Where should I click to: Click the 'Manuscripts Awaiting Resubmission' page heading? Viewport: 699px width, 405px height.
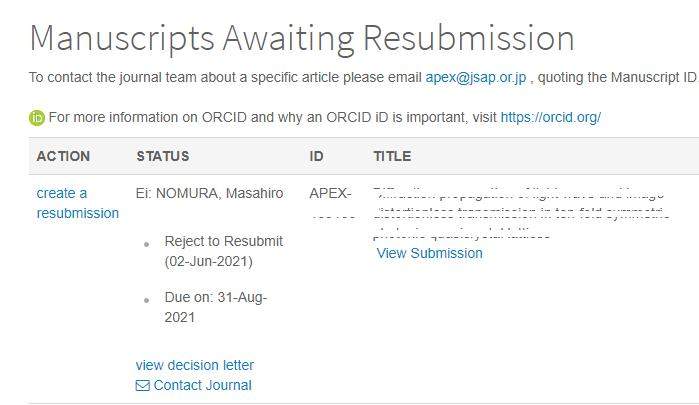pyautogui.click(x=302, y=38)
